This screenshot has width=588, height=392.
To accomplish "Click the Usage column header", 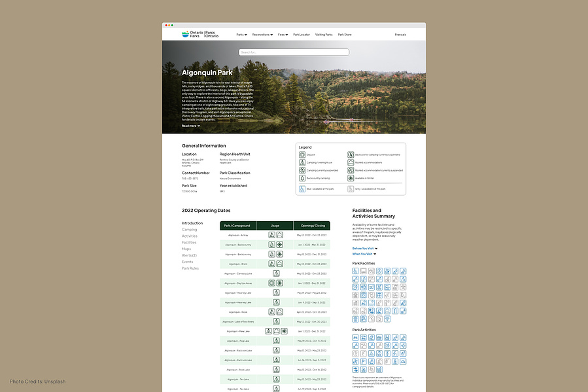I will 275,225.
